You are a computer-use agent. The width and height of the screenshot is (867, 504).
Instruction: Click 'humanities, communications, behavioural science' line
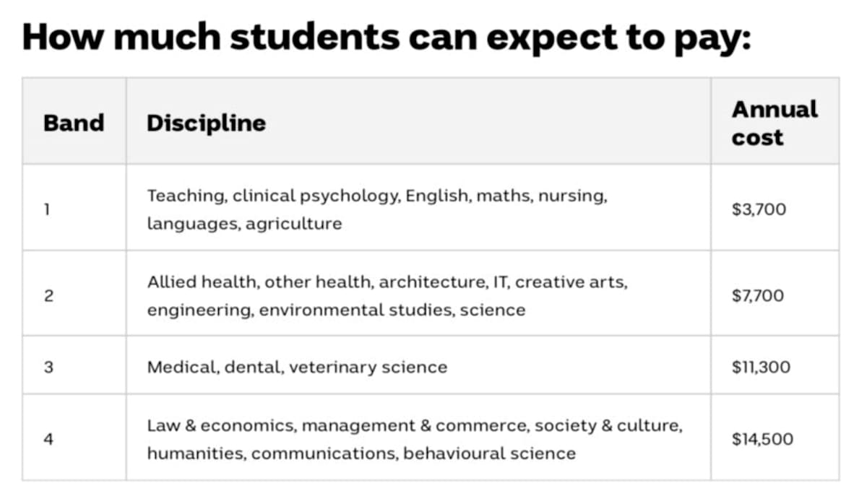click(x=361, y=453)
